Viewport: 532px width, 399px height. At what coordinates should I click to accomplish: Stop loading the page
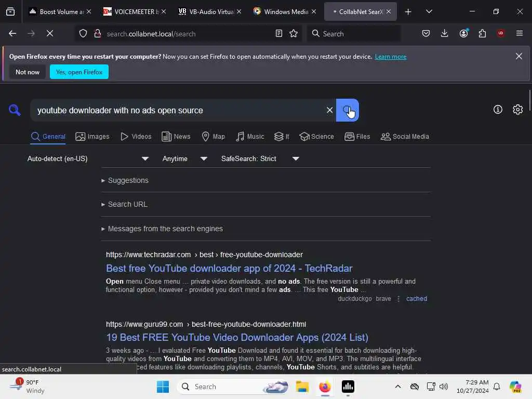[49, 33]
